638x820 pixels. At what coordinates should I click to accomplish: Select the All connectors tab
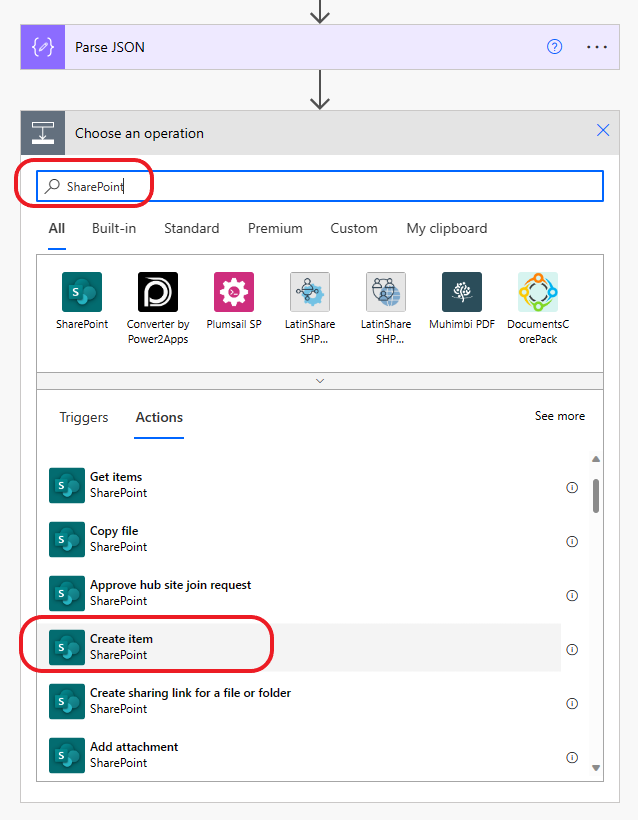click(56, 229)
